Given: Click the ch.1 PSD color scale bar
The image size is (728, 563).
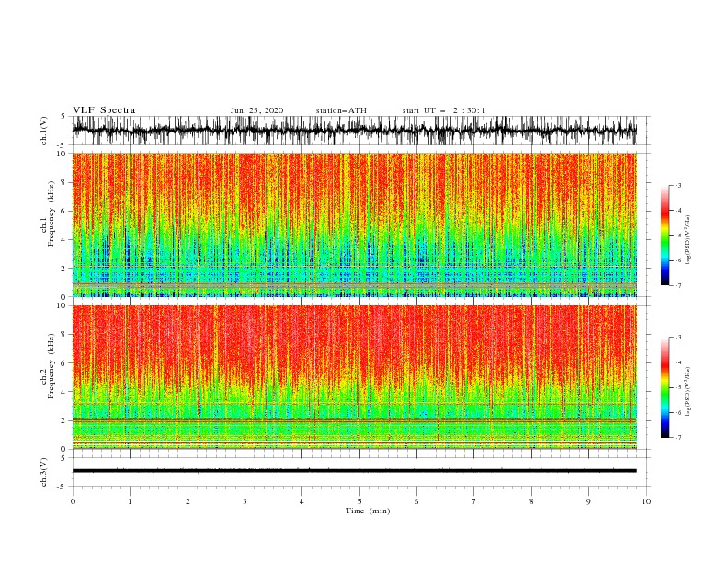Looking at the screenshot, I should point(665,236).
